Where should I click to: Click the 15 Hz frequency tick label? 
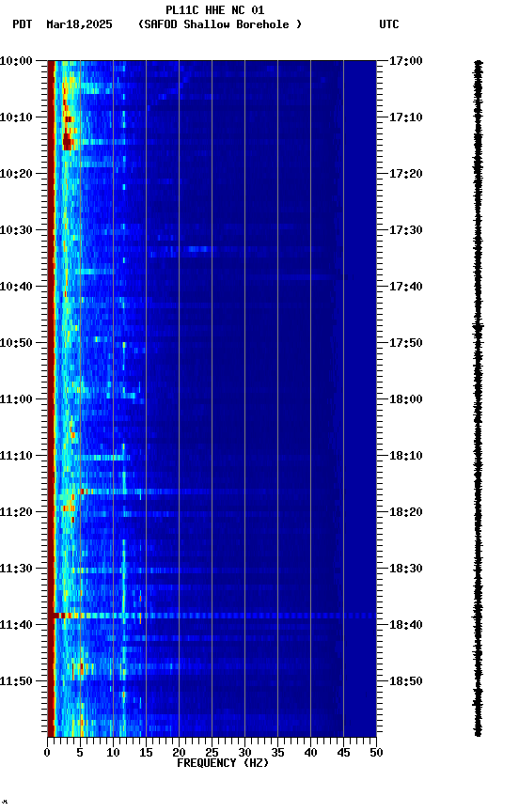[x=146, y=753]
